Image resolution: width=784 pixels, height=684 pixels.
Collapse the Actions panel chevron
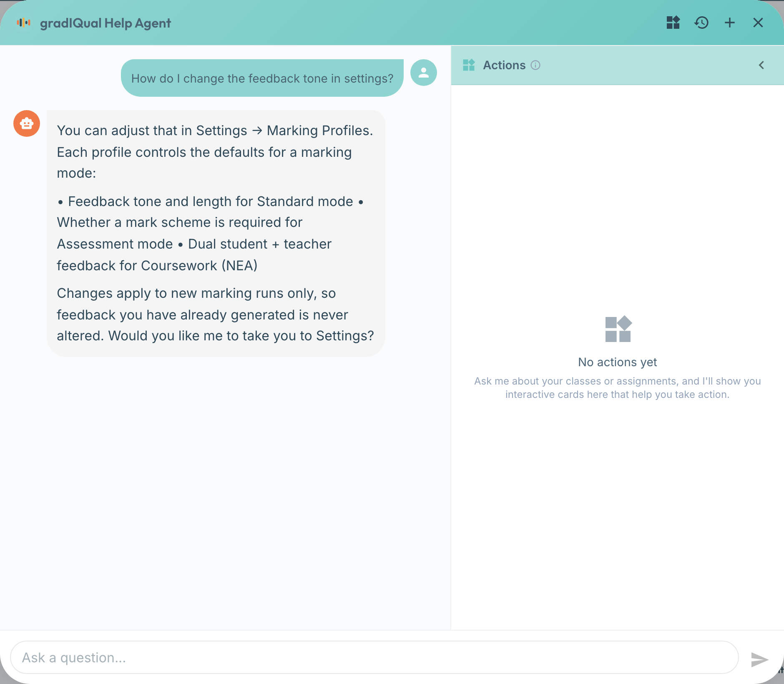coord(761,65)
